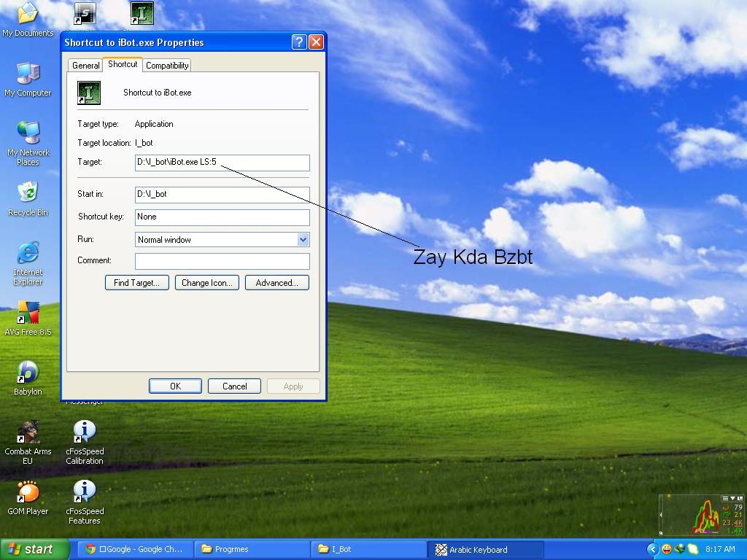Click Yahoo Messenger smiley tray icon

[667, 549]
